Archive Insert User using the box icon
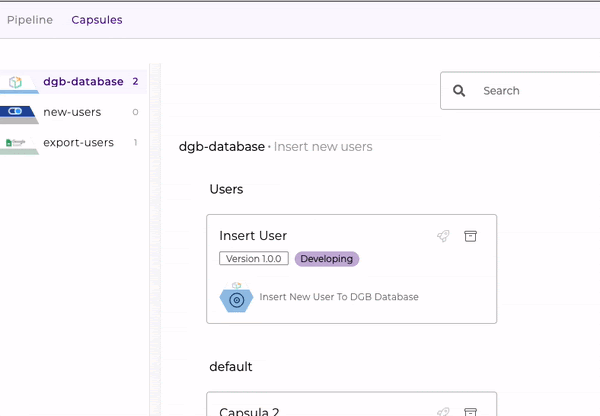 (x=471, y=237)
